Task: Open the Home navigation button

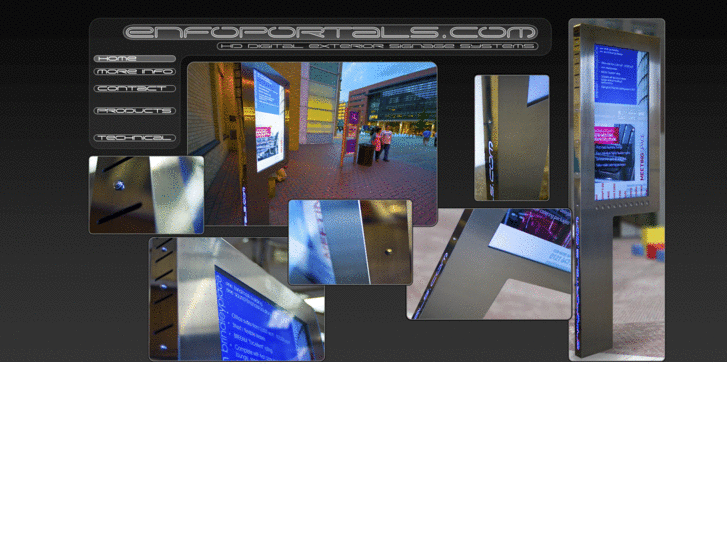Action: click(x=134, y=59)
